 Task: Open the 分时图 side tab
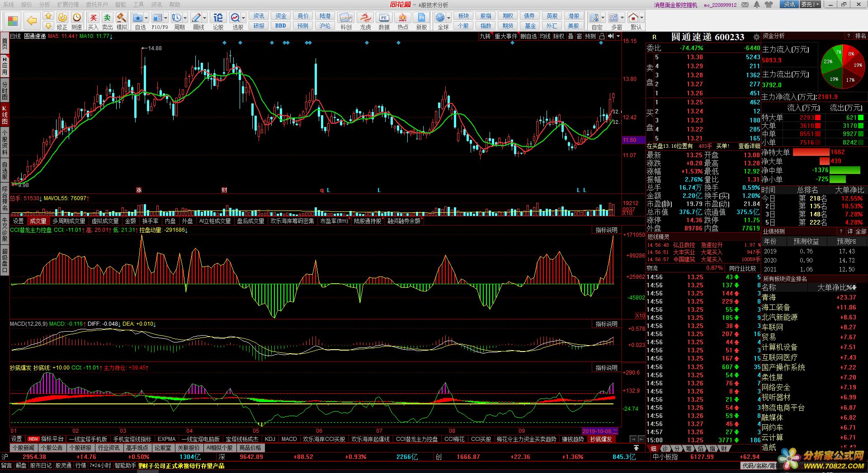point(5,91)
